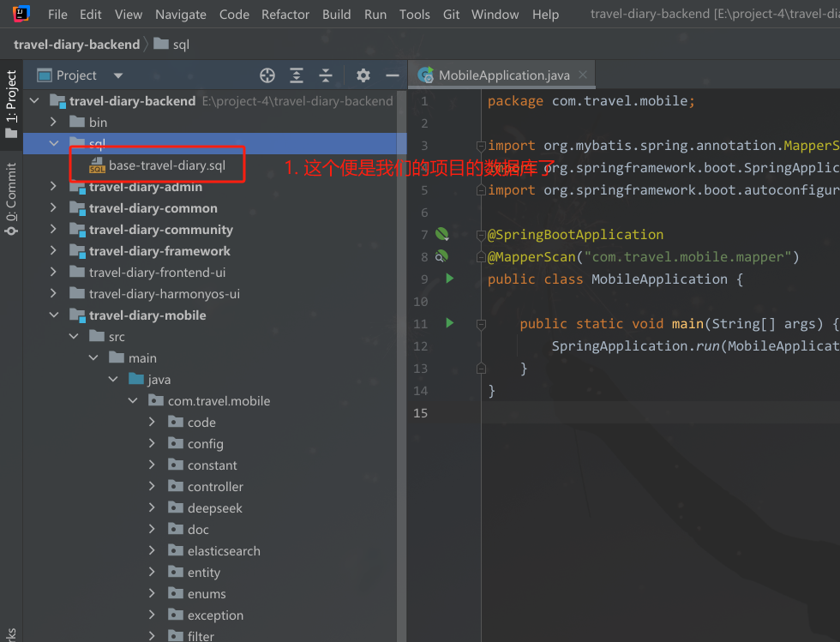The image size is (840, 642).
Task: Toggle the 1: Project side tool window
Action: 11,104
